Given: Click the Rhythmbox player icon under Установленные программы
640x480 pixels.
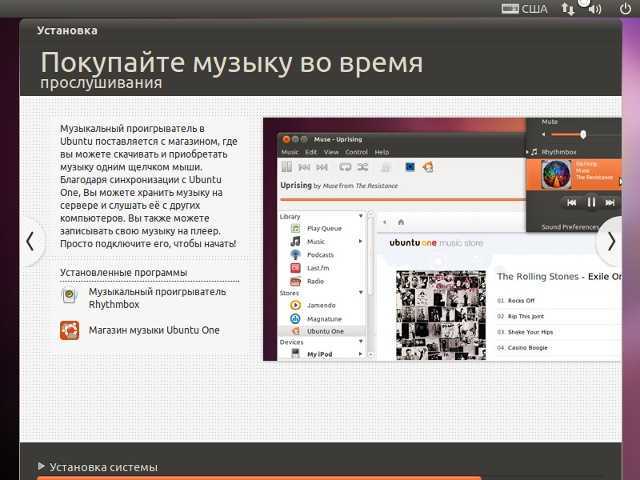Looking at the screenshot, I should 69,296.
